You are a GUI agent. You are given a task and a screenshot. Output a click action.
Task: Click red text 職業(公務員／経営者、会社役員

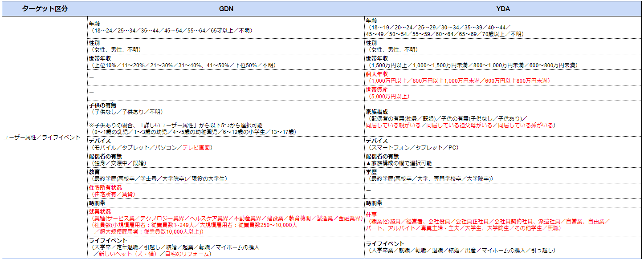click(x=488, y=221)
